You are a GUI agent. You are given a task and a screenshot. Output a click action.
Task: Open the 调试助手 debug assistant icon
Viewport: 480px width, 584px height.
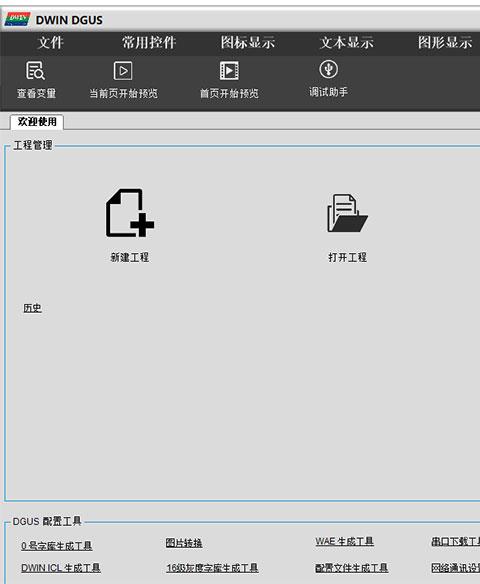[328, 69]
